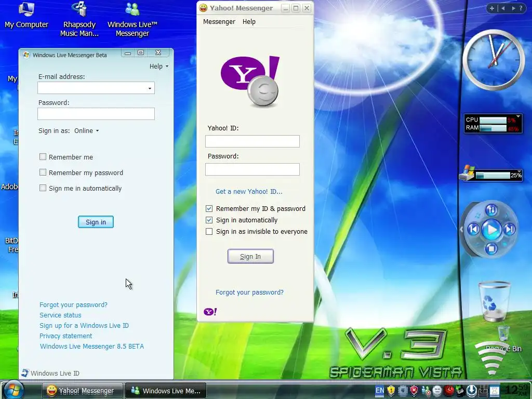
Task: Enable the Remember me checkbox
Action: click(43, 157)
